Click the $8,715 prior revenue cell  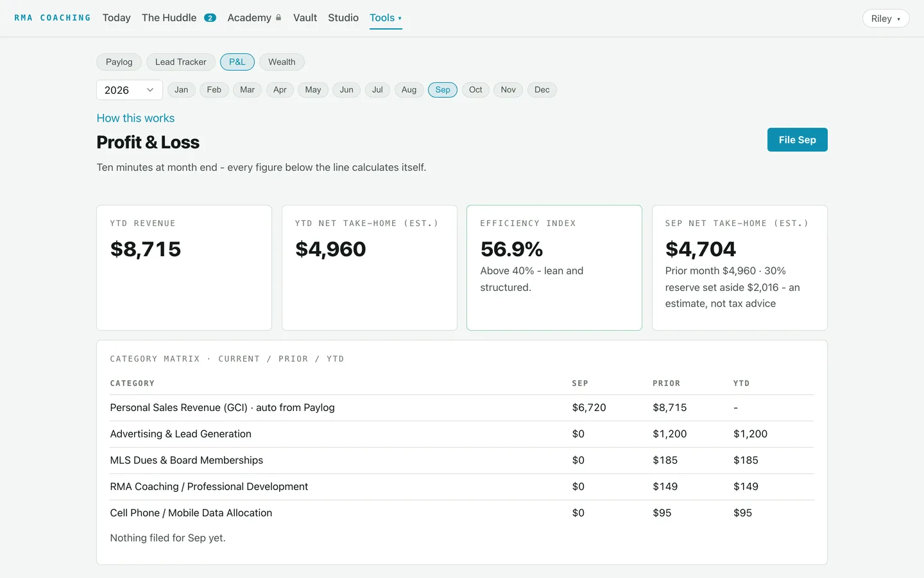pyautogui.click(x=670, y=408)
